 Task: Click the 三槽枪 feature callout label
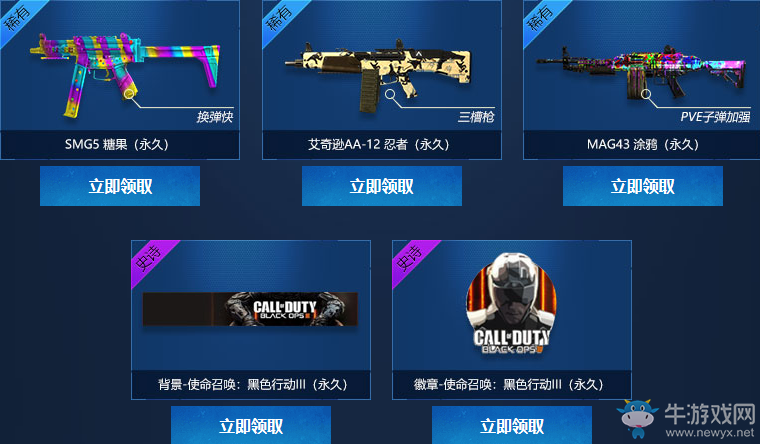pyautogui.click(x=476, y=117)
